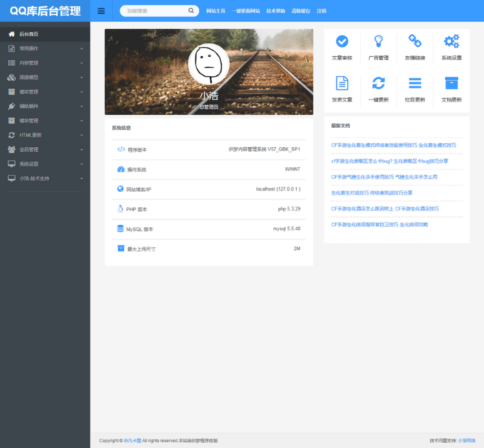Click 一键更新网站 in the top navigation

click(x=246, y=11)
